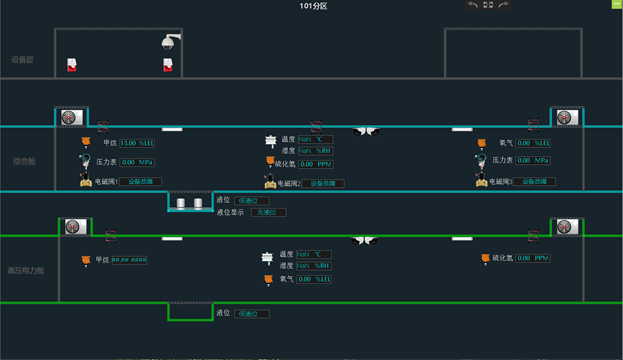
Task: Select the dome camera in equipment layer
Action: [171, 41]
